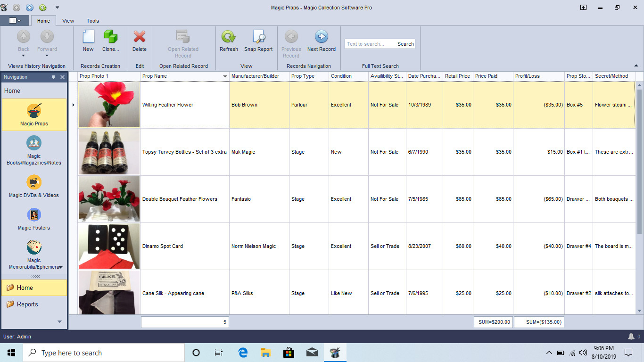Open Magic Books/Magazines/Notes section

click(x=34, y=150)
